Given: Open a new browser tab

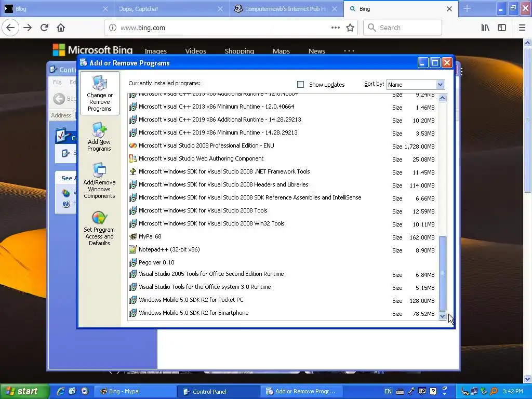Looking at the screenshot, I should click(x=467, y=8).
